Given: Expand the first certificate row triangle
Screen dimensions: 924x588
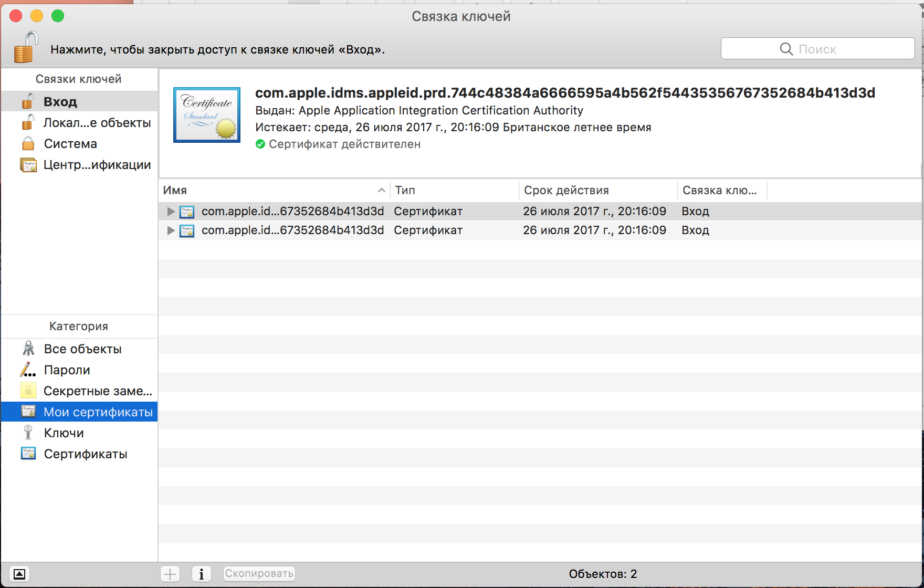Looking at the screenshot, I should (171, 212).
